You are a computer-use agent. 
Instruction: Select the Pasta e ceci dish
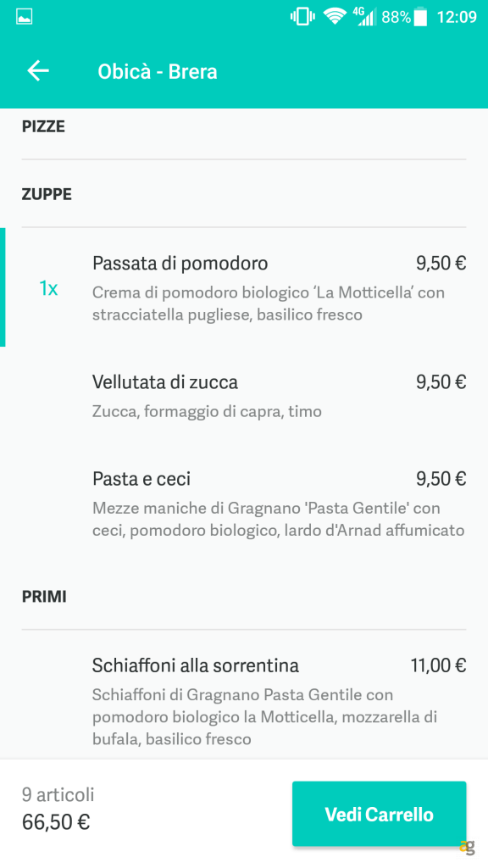click(141, 479)
